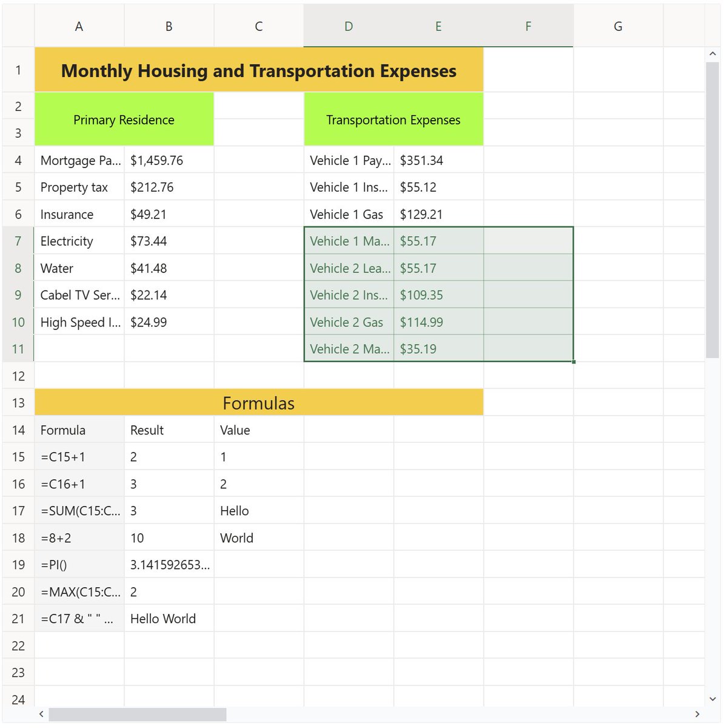Screen dimensions: 724x728
Task: Select the $22.14 cell
Action: click(169, 295)
